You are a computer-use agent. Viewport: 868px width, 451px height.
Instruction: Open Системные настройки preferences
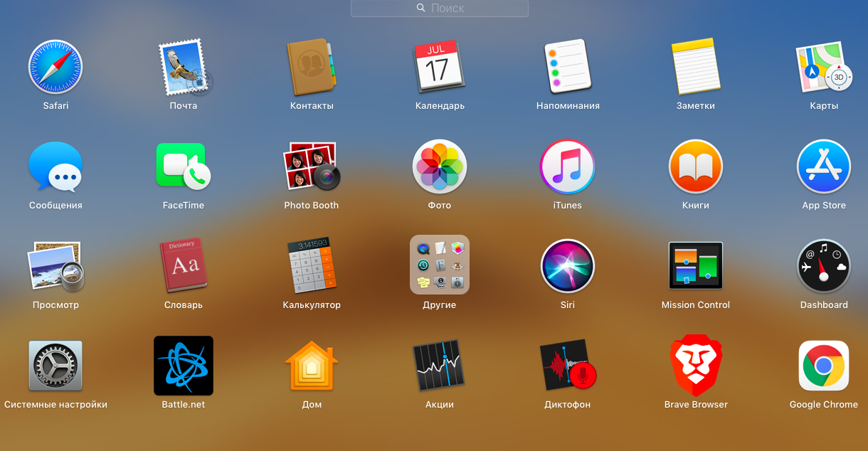55,366
